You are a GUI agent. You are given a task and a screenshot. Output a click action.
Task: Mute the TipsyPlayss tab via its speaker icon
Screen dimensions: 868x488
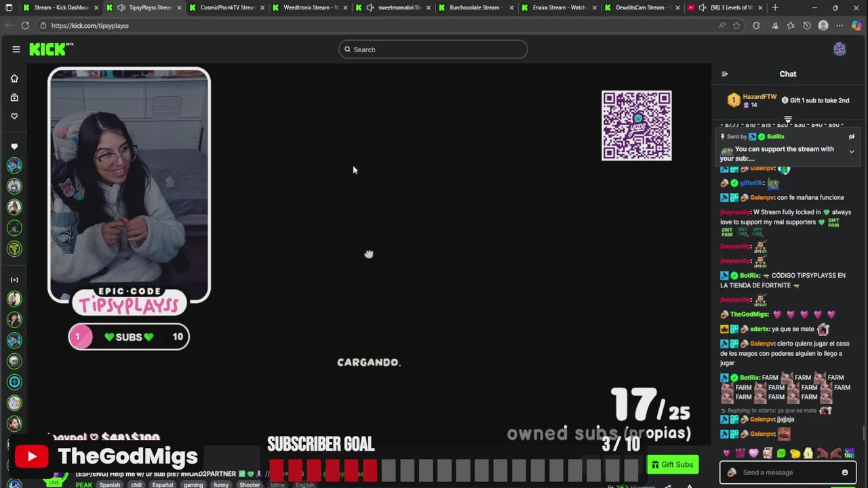coord(121,7)
